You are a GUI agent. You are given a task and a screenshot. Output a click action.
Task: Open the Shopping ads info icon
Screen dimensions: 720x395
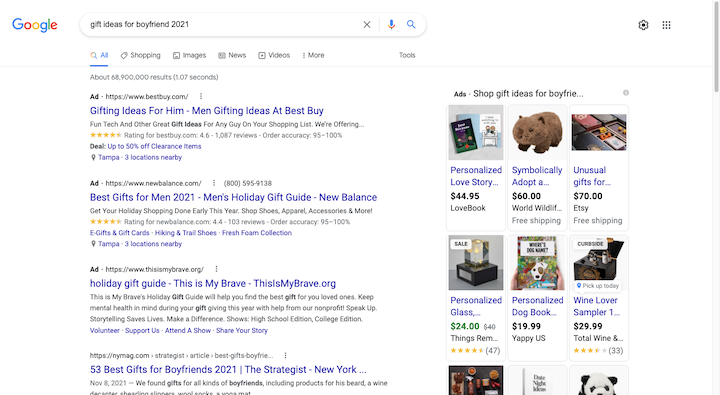[x=625, y=93]
